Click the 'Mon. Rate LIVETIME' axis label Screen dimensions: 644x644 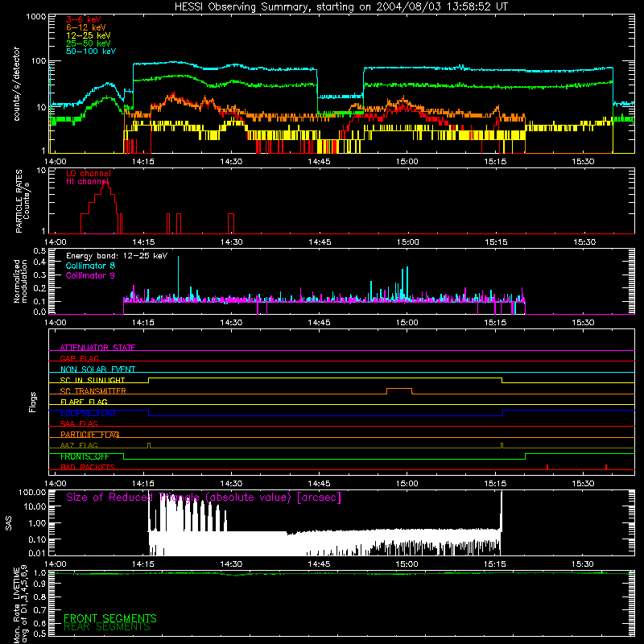(17, 605)
